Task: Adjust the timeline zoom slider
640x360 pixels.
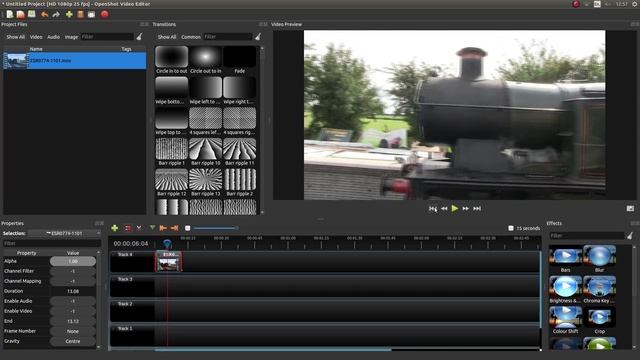Action: click(215, 228)
